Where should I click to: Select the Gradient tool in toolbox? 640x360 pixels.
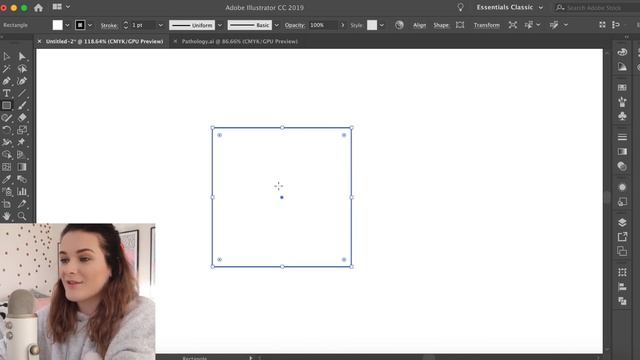pos(22,167)
